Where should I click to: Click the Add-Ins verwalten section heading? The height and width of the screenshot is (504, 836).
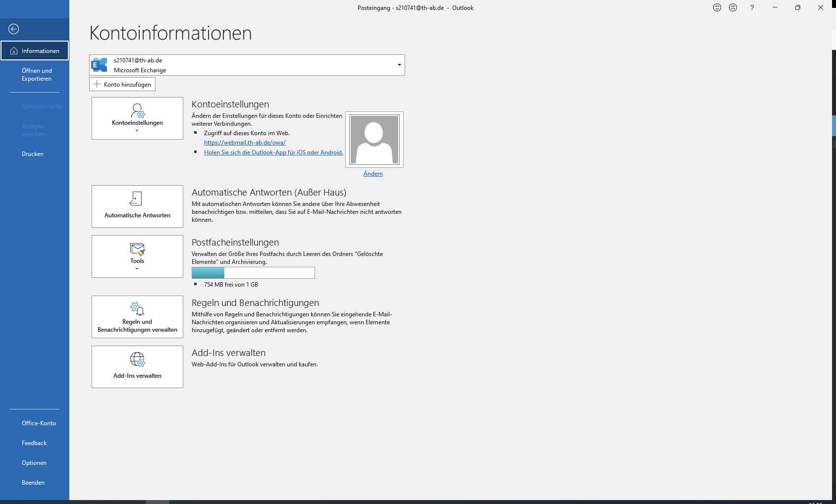(x=228, y=353)
